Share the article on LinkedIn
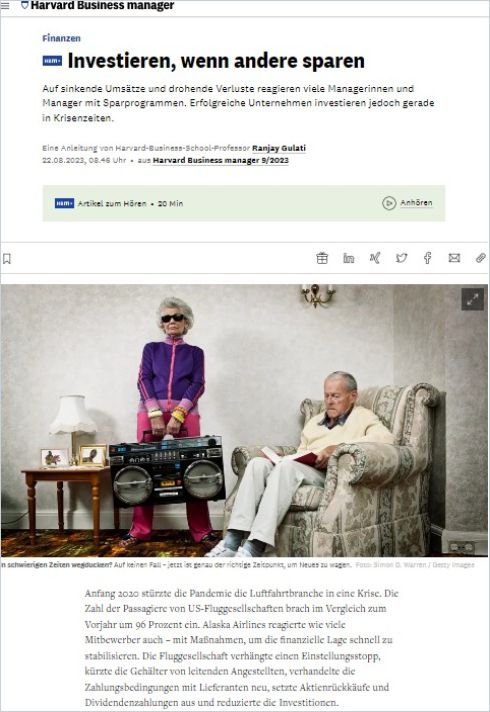This screenshot has height=712, width=490. (x=348, y=258)
